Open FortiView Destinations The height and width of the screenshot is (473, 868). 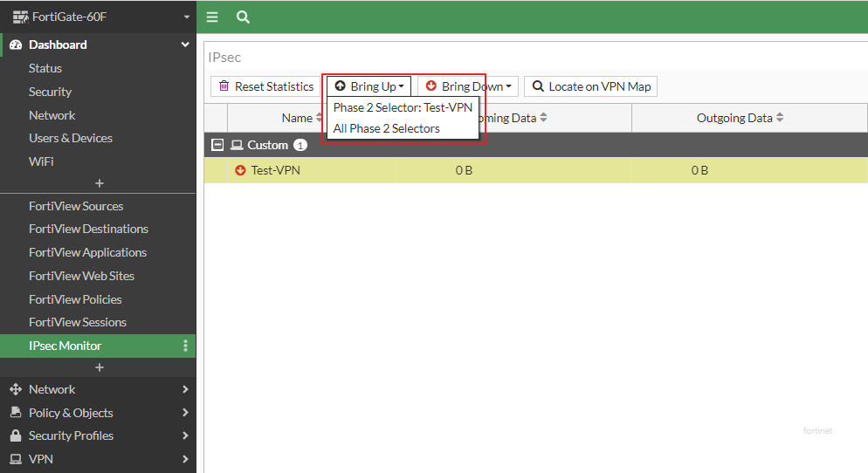coord(88,229)
